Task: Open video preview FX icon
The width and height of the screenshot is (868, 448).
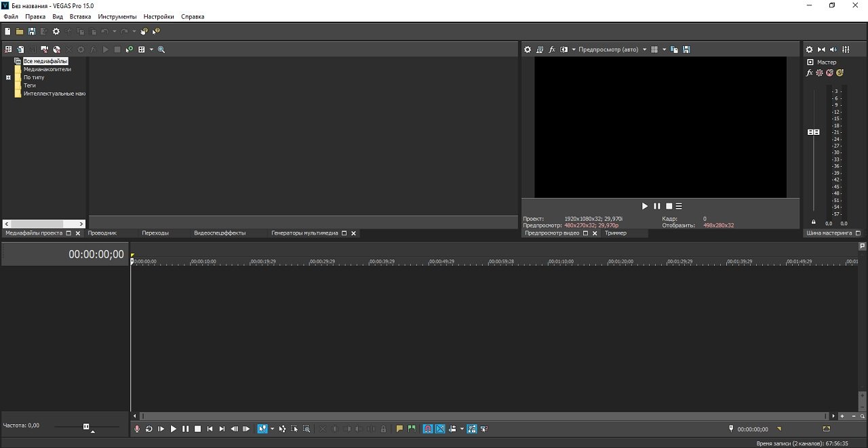Action: pos(552,49)
